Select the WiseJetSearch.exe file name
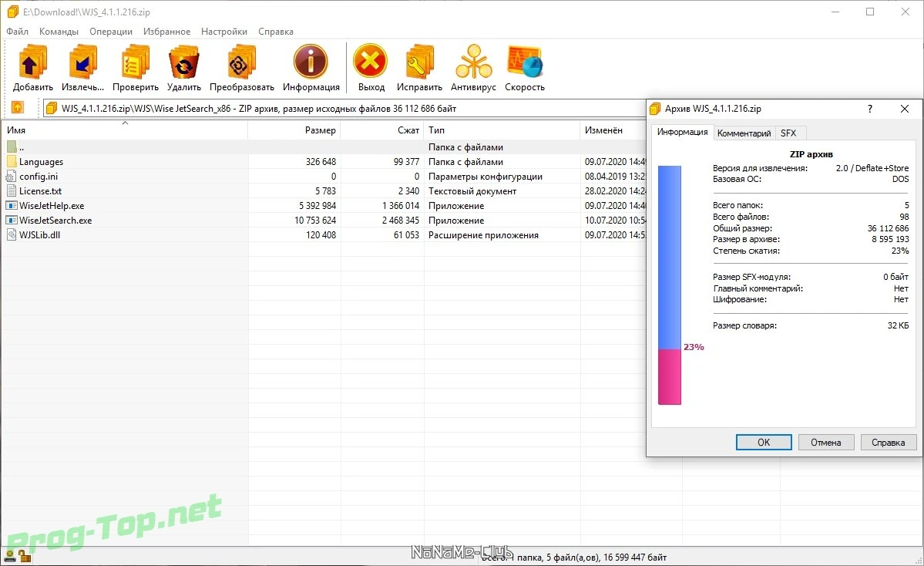 (55, 221)
